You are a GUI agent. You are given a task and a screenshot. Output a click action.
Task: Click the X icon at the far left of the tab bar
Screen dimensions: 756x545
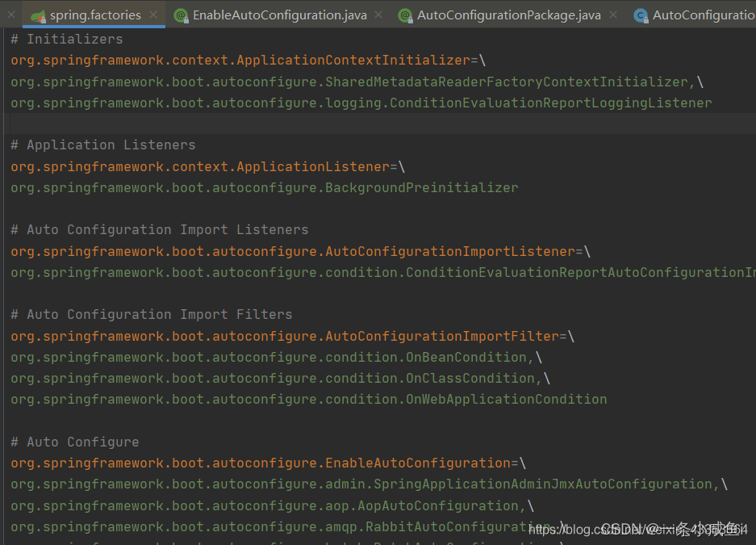tap(10, 14)
